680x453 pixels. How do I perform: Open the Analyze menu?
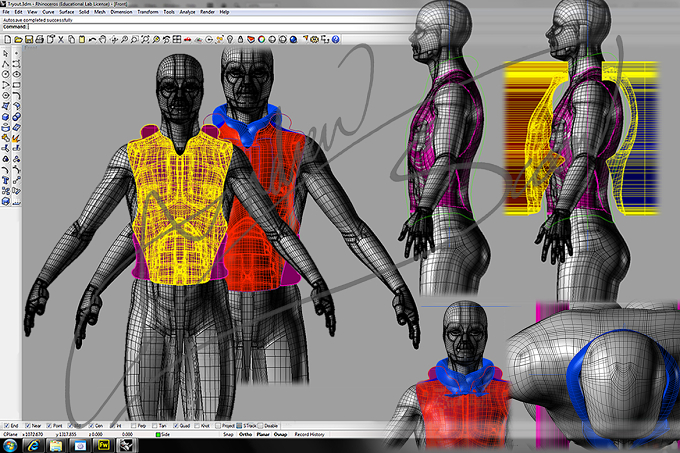[x=187, y=12]
